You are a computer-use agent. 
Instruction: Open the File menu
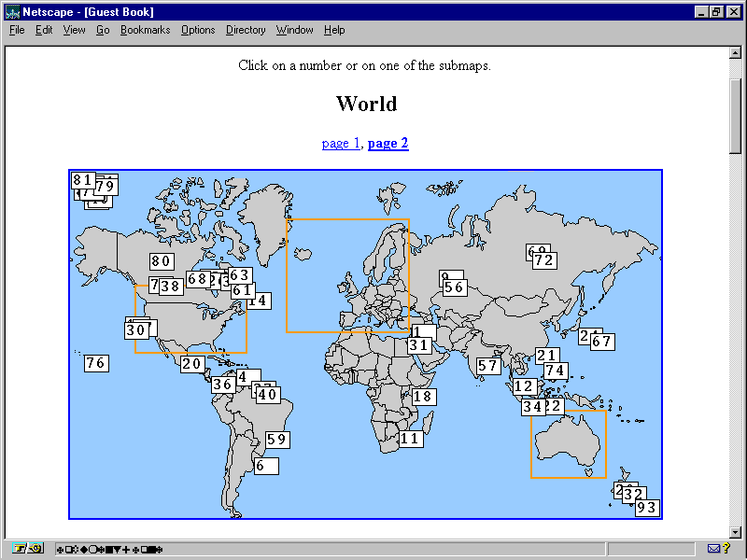point(17,30)
